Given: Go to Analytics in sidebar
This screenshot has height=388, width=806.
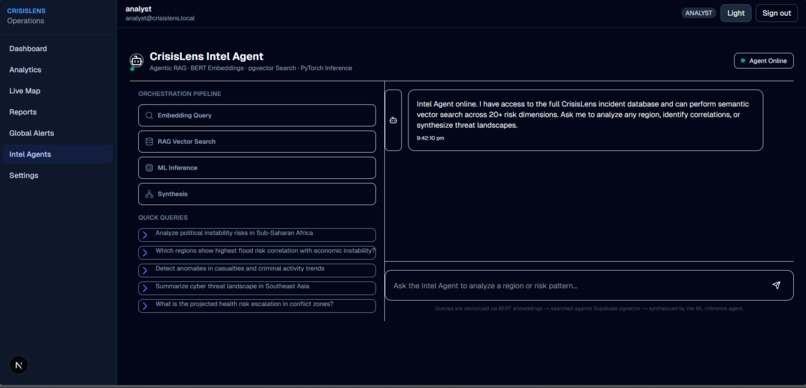Looking at the screenshot, I should coord(57,70).
